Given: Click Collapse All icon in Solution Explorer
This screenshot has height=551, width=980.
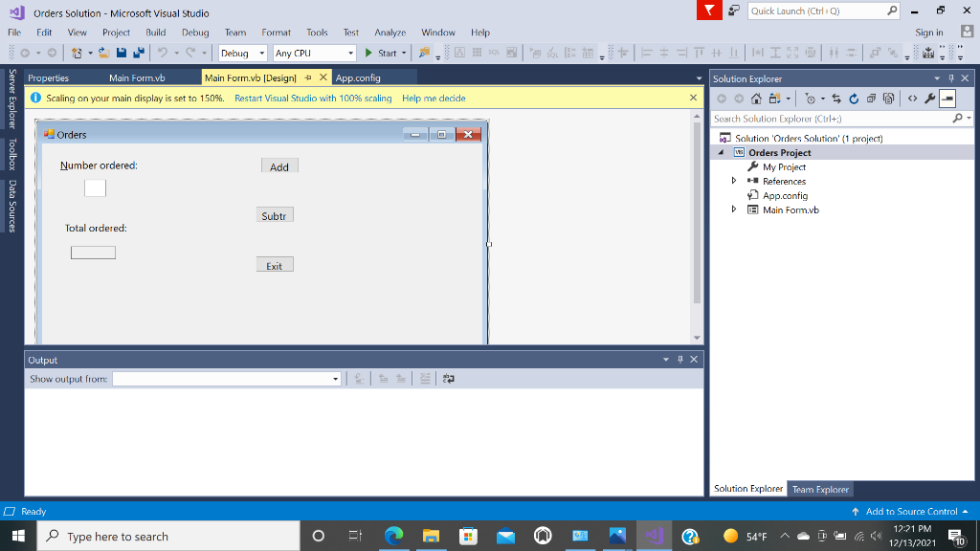Looking at the screenshot, I should click(871, 99).
